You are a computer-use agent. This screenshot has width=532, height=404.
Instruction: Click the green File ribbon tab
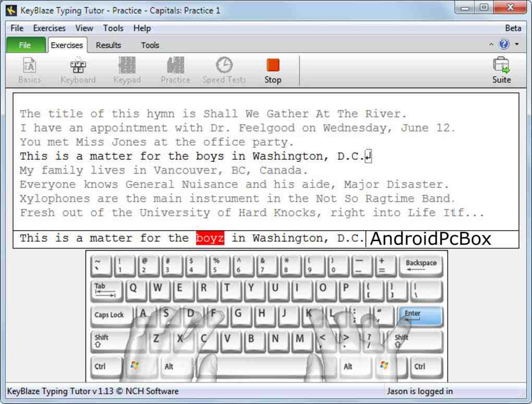26,45
